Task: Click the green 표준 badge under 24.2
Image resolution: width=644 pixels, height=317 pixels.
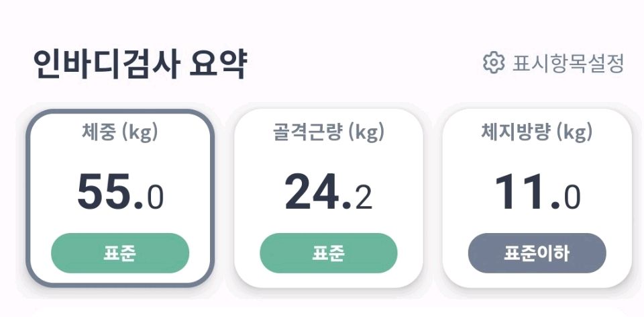Action: point(329,253)
